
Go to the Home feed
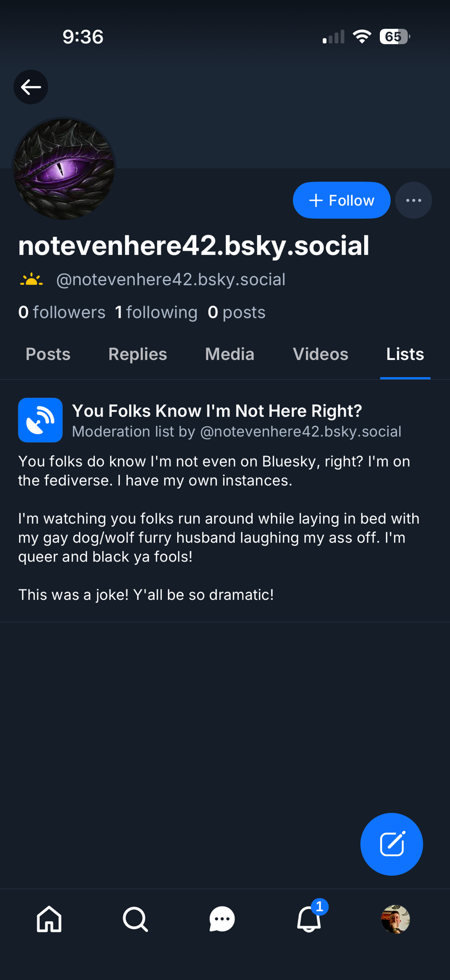49,919
